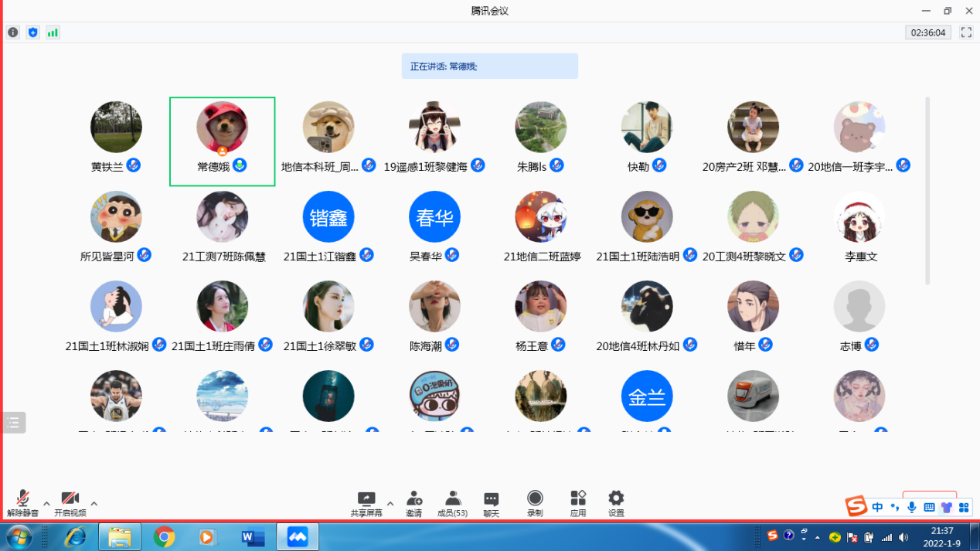Expand audio options arrow beside 解除静音
The height and width of the screenshot is (551, 980).
46,504
